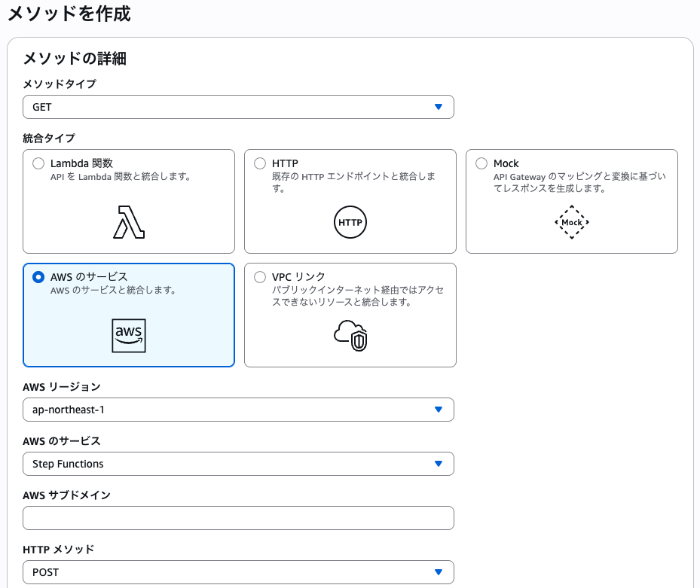Click the 'HTTP メソッド' field label

59,549
